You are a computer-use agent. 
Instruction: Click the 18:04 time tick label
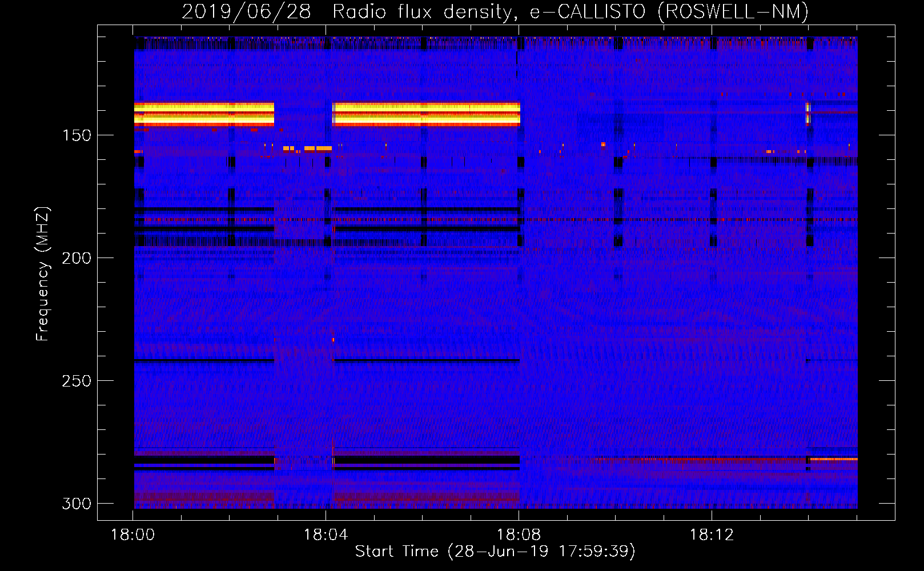(326, 535)
